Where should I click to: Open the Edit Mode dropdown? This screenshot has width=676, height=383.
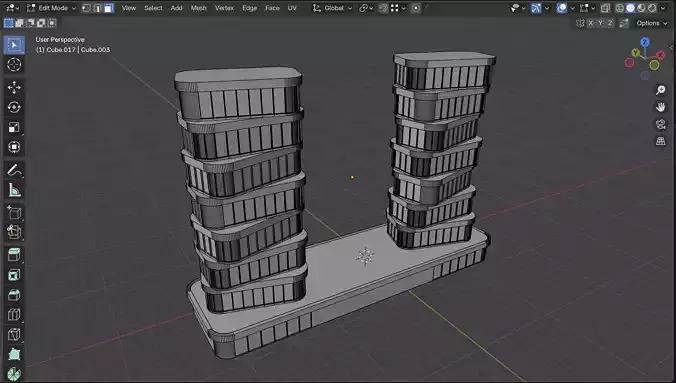pyautogui.click(x=51, y=8)
